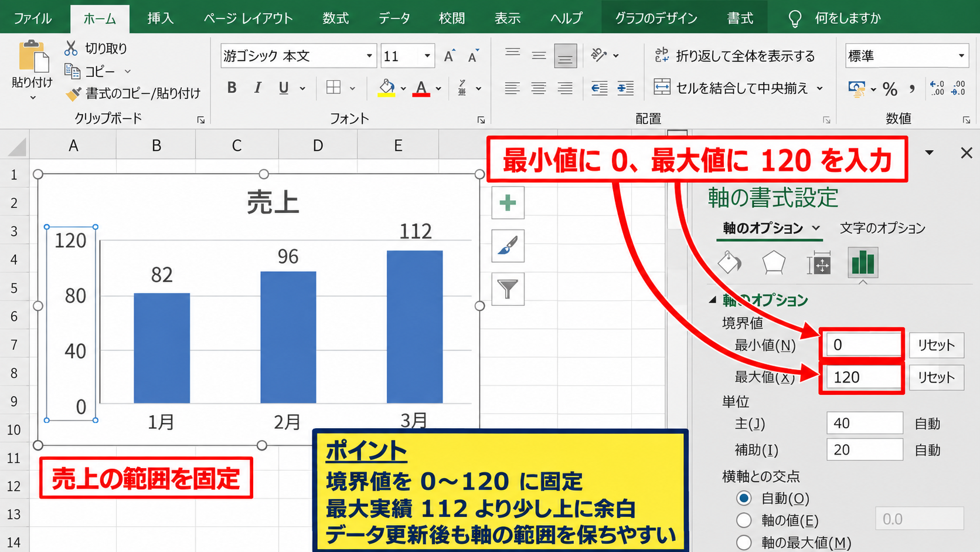Click the Align bottom icon
The width and height of the screenshot is (980, 552).
point(565,56)
